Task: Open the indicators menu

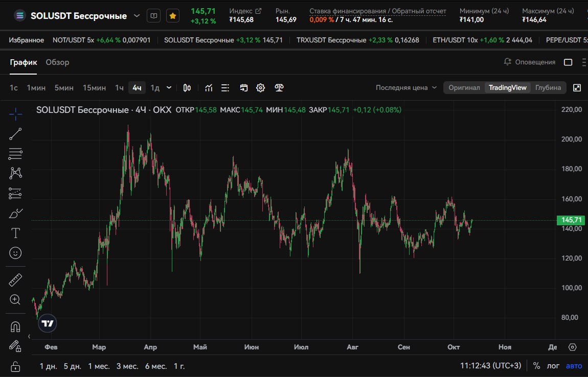Action: point(209,88)
